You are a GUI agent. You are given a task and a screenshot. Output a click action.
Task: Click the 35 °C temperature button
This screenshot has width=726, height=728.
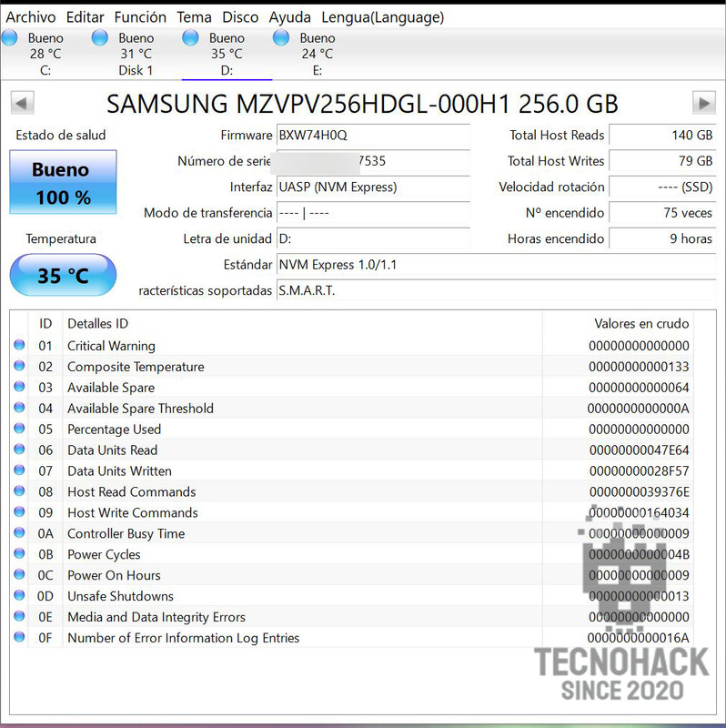coord(63,275)
